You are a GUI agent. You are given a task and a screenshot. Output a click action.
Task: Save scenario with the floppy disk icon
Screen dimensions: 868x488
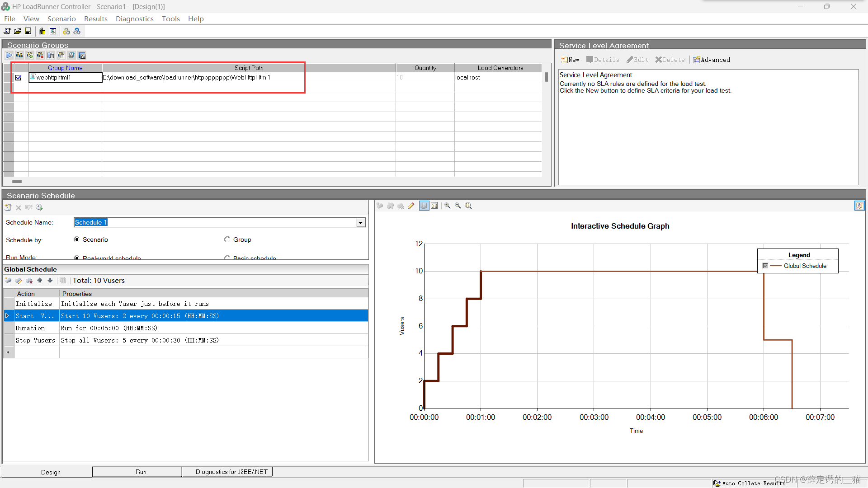coord(28,31)
